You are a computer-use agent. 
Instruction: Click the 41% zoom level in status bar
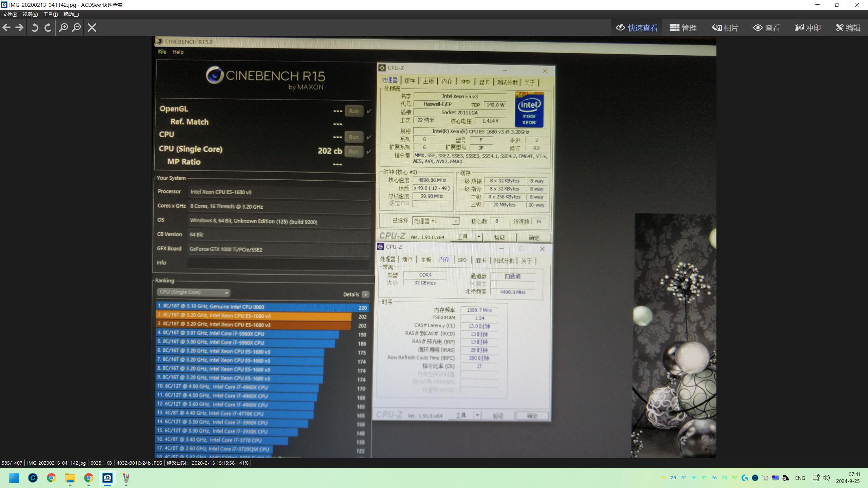pos(244,463)
